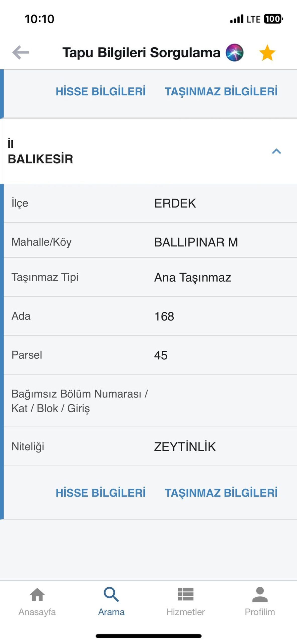Open top HİSSE BİLGİLERİ link

(x=101, y=91)
